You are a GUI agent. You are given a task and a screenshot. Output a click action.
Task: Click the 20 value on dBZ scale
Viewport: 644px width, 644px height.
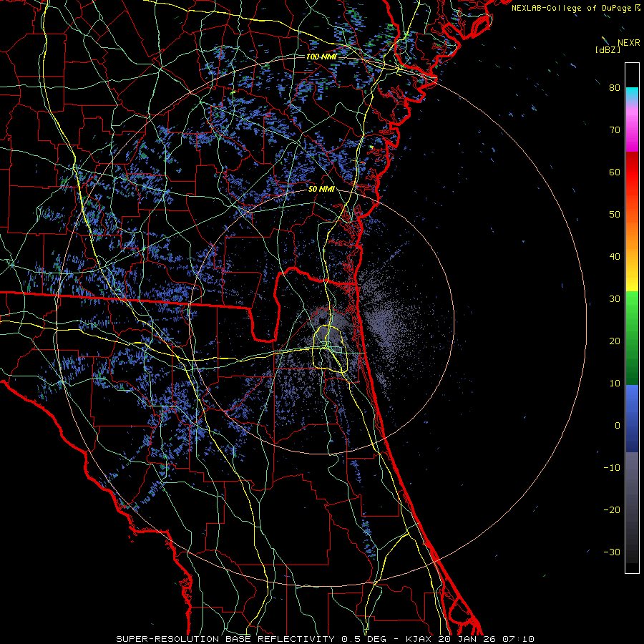click(615, 341)
